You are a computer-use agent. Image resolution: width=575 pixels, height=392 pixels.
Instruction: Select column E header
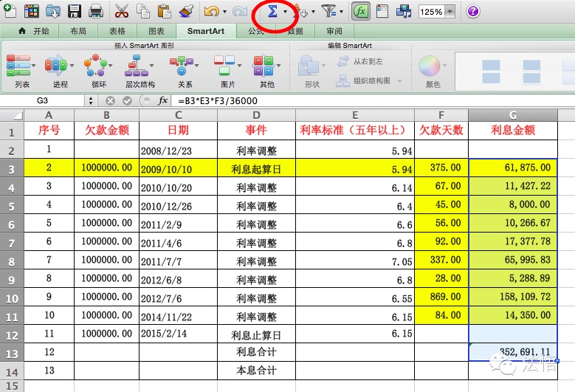[355, 115]
